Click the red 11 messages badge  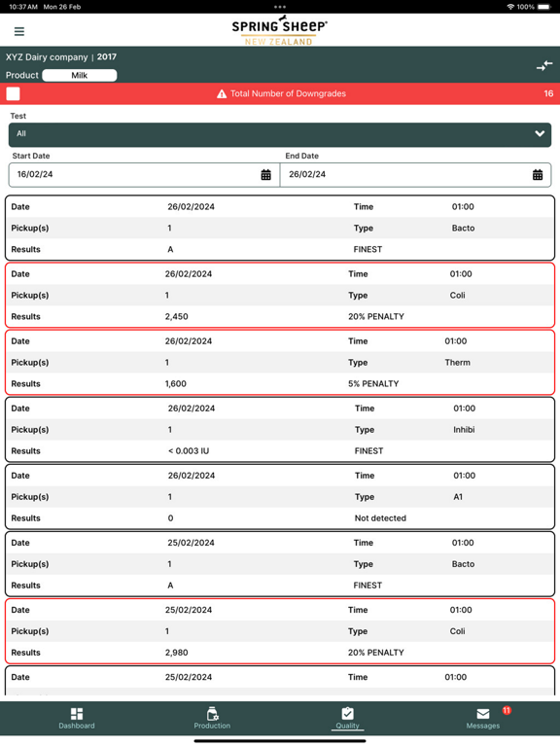[x=507, y=710]
